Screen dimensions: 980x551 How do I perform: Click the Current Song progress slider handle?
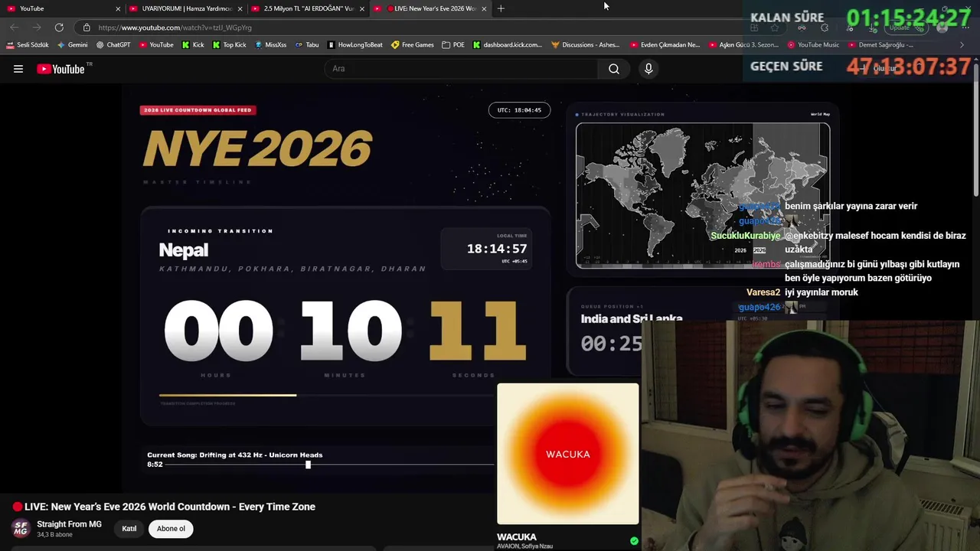308,465
